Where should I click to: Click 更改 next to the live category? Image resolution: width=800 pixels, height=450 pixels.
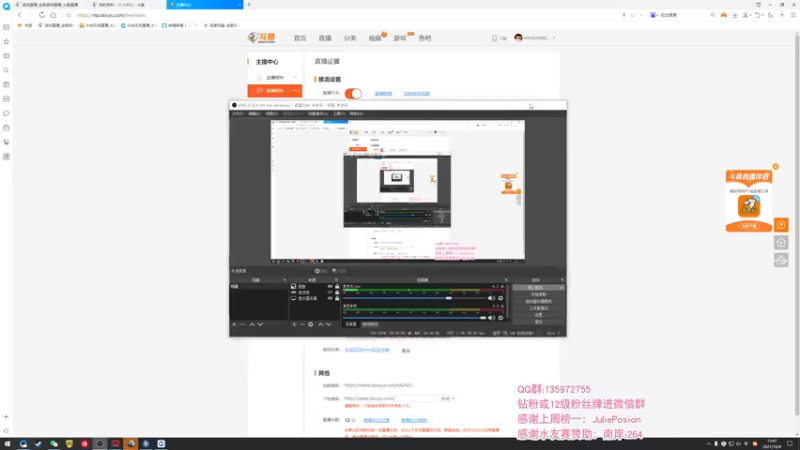coord(406,351)
